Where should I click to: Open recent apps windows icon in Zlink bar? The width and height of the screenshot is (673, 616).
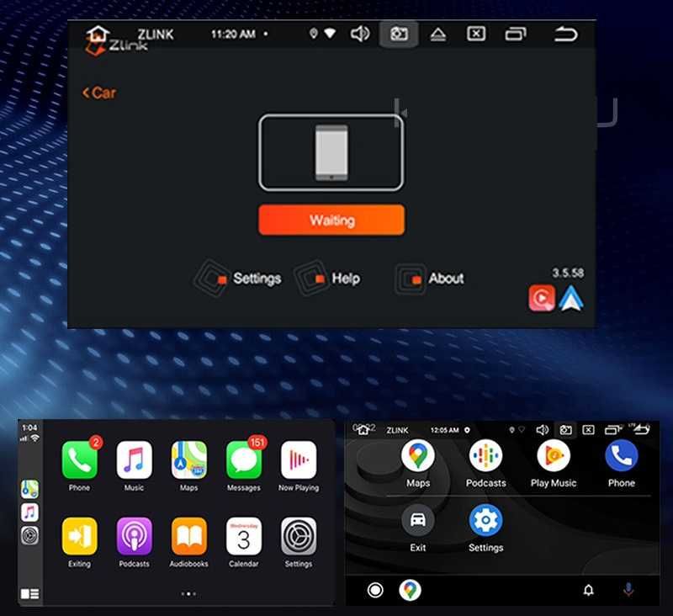point(516,34)
